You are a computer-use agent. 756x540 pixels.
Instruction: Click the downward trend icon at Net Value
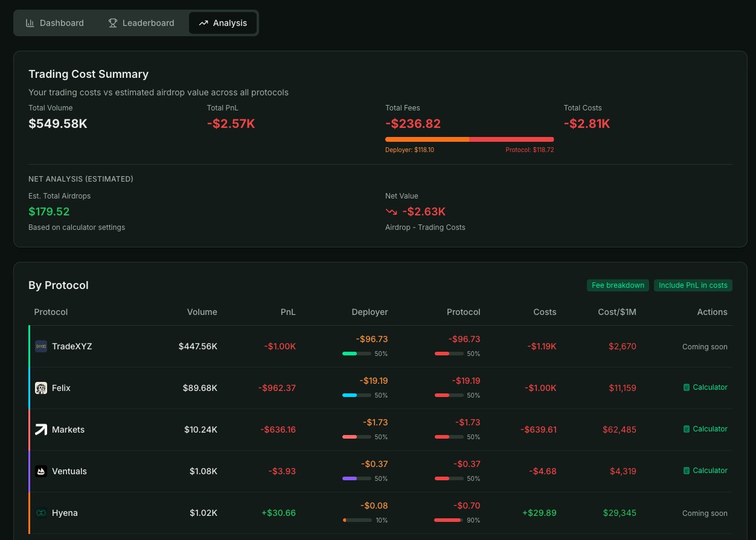pyautogui.click(x=391, y=212)
